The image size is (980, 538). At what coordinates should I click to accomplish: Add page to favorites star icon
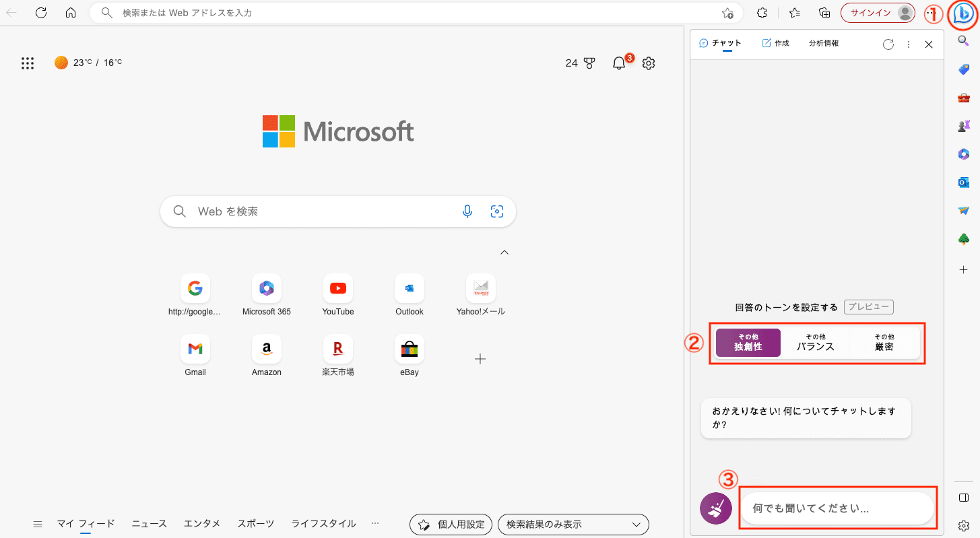click(x=727, y=13)
